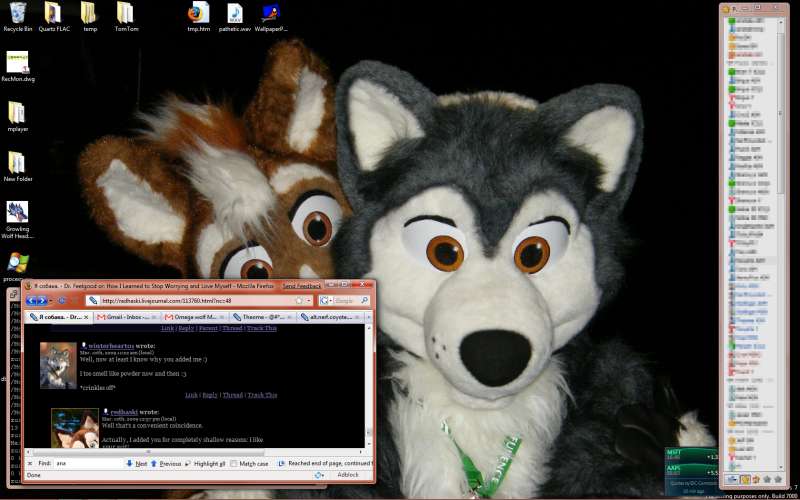Open the TomTom folder on desktop
The width and height of the screenshot is (800, 500).
coord(126,13)
